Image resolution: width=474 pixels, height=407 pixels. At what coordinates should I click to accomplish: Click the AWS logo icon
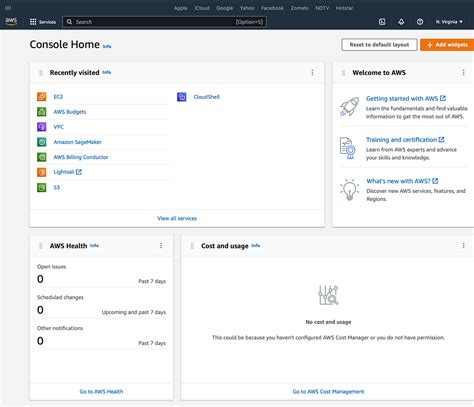11,22
